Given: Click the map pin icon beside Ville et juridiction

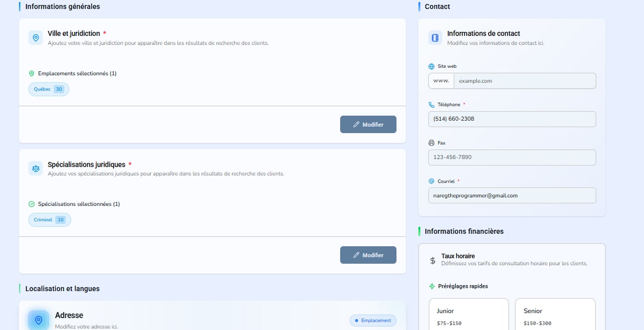Looking at the screenshot, I should (x=35, y=38).
